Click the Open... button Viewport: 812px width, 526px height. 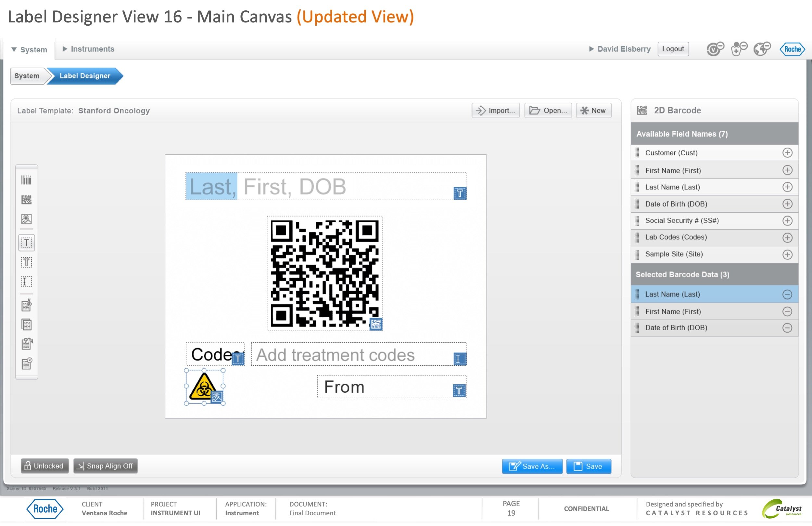coord(548,110)
